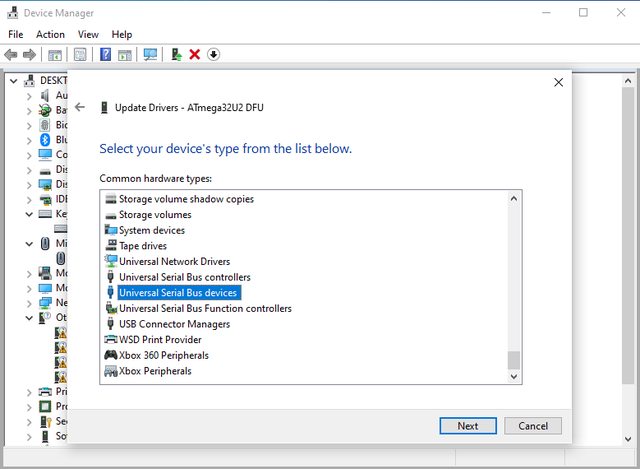The width and height of the screenshot is (640, 469).
Task: Click the hardware list scrollbar thumb
Action: [x=514, y=360]
